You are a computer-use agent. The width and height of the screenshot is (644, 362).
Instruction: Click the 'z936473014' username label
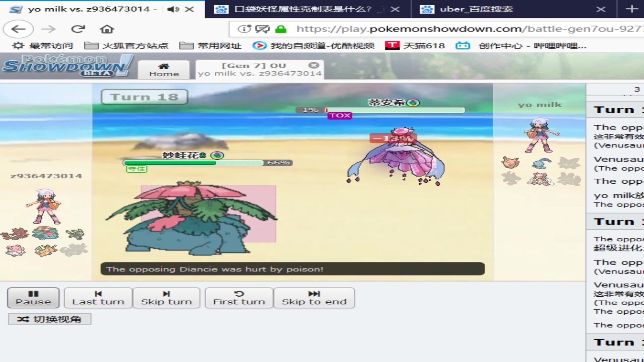(x=46, y=176)
